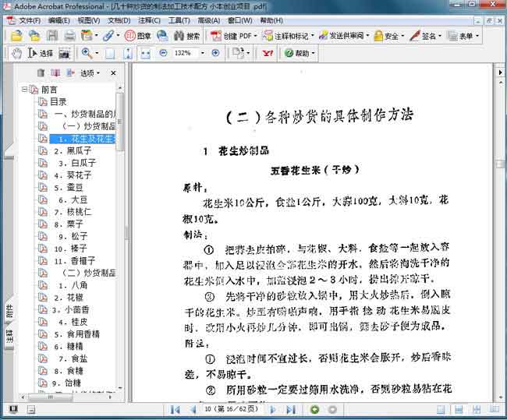Go to first page button
Image resolution: width=507 pixels, height=420 pixels.
(175, 410)
